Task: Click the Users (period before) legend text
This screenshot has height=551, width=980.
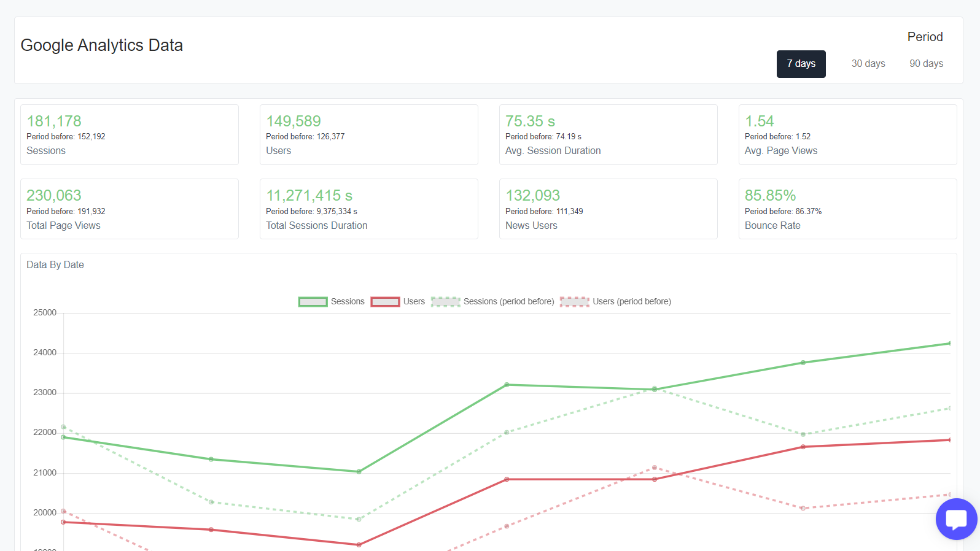Action: coord(631,302)
